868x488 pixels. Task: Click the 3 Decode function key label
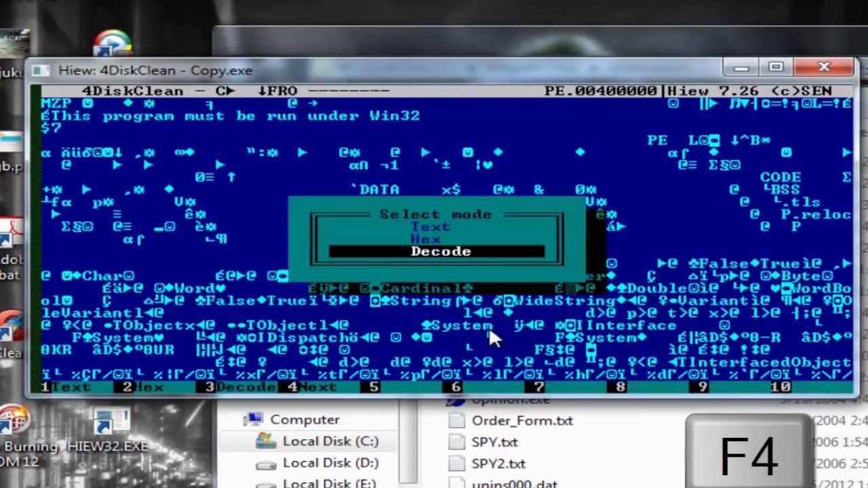pos(241,387)
